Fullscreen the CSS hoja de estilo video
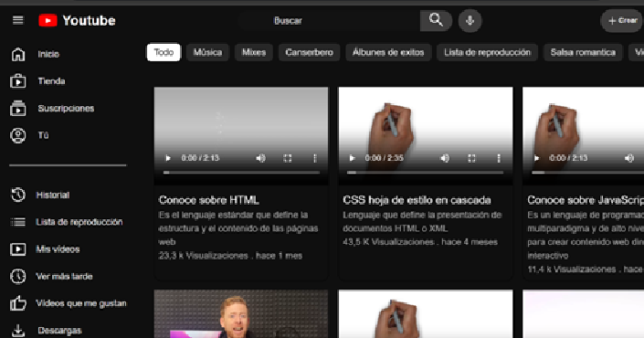 click(x=471, y=158)
